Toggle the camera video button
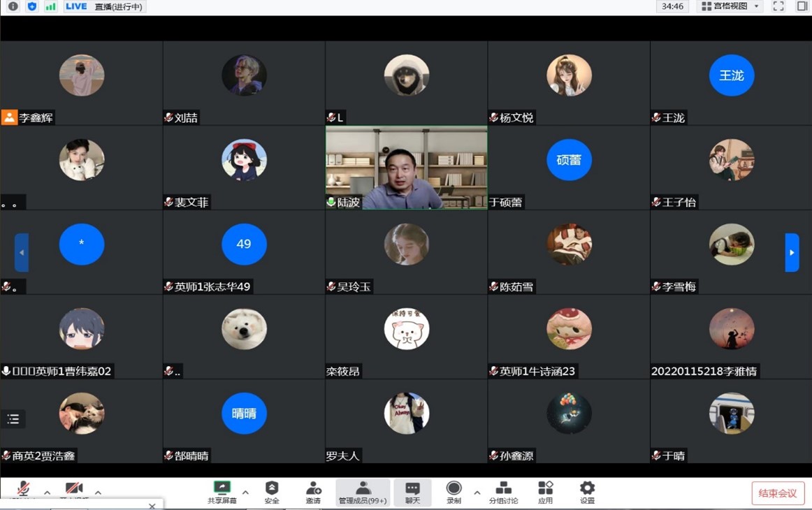Viewport: 812px width, 510px height. (73, 489)
